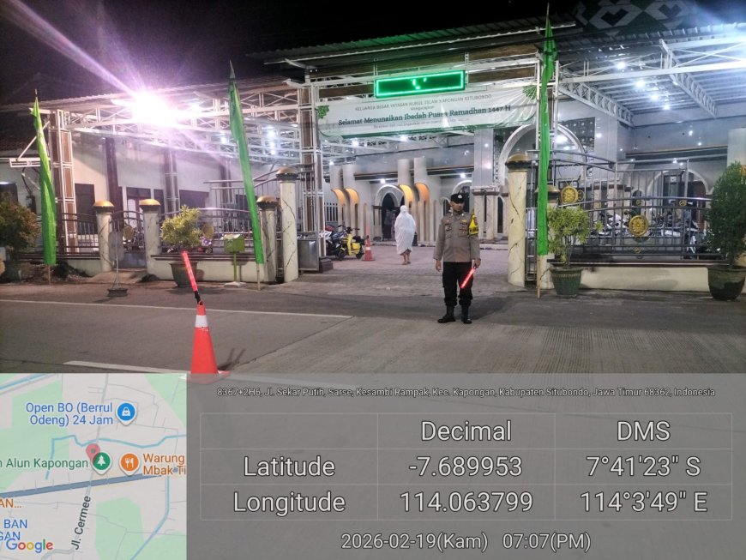
Task: Select the green LED sign above the gate
Action: pos(419,83)
